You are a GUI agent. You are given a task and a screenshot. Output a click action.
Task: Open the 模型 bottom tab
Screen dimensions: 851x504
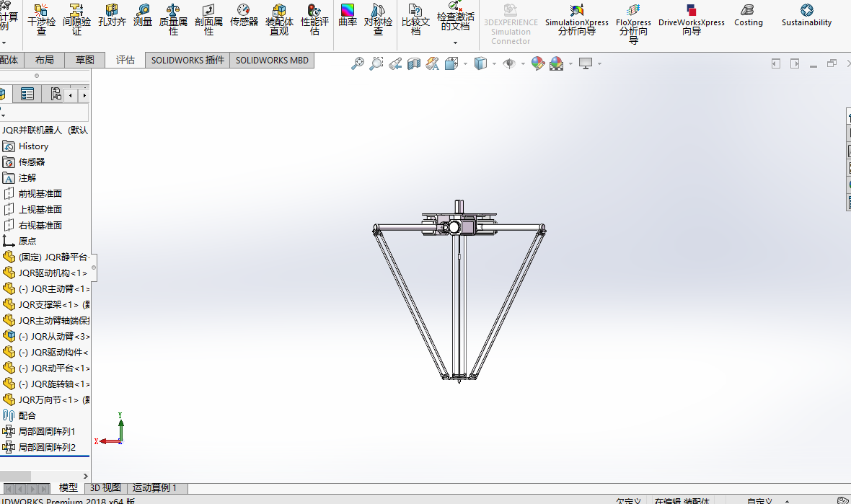[69, 487]
